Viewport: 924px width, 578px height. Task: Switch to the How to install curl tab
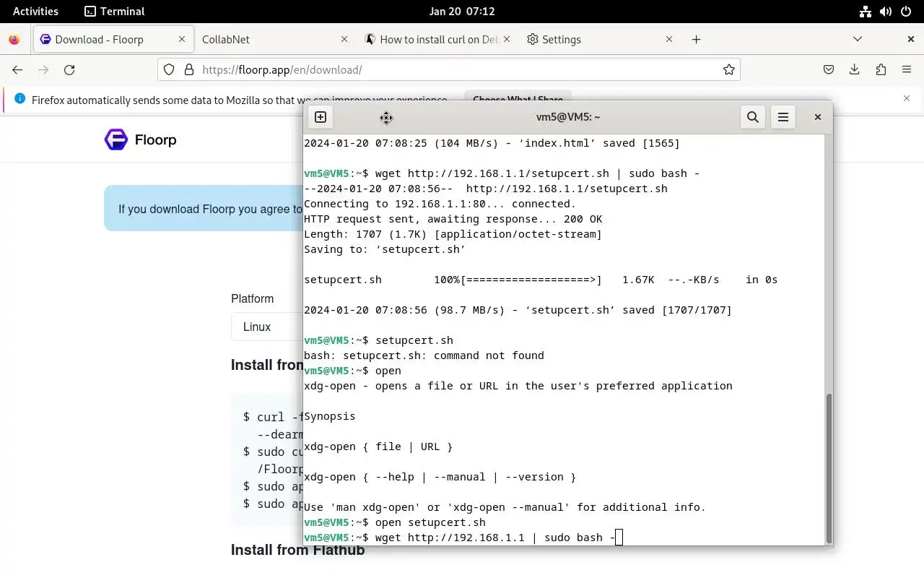point(439,39)
